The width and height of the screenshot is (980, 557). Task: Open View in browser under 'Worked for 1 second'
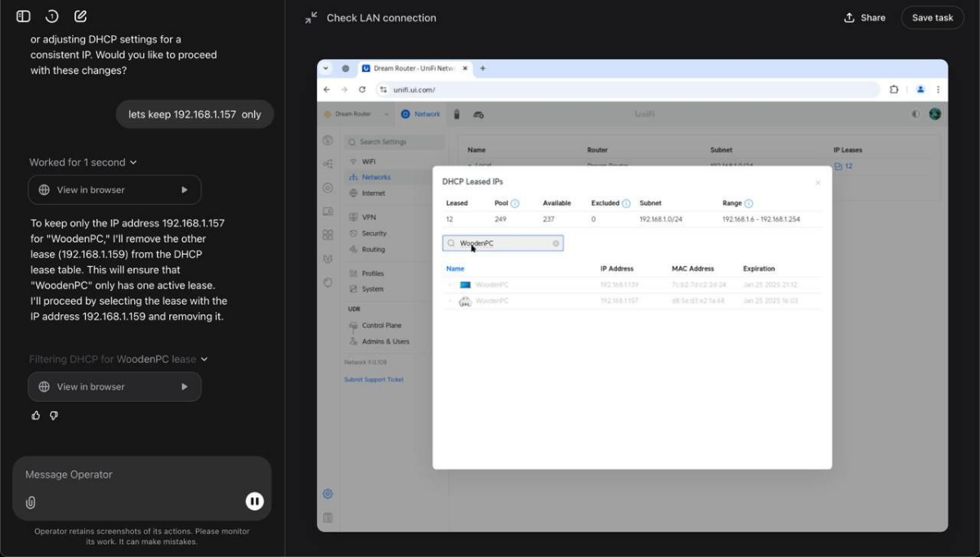point(114,189)
